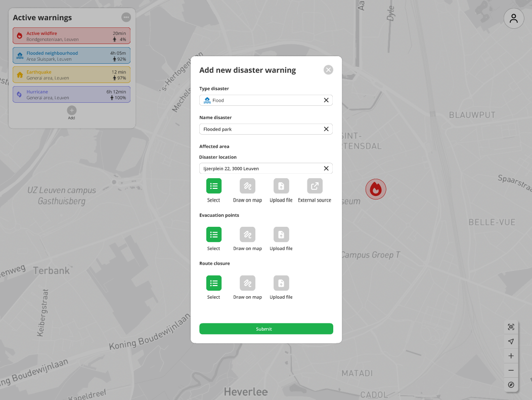
Task: Clear the Type disaster Flood field
Action: pos(326,100)
